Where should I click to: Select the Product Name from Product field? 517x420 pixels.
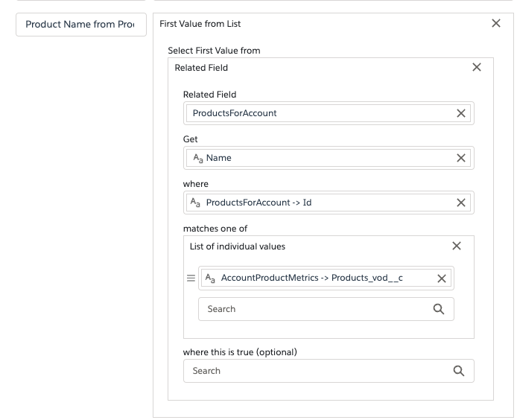coord(80,24)
